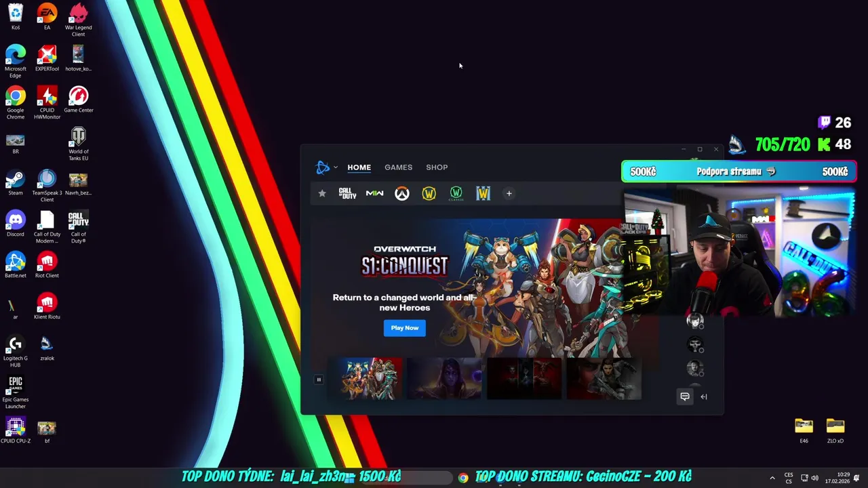Open the chat speech-bubble icon
The height and width of the screenshot is (488, 868).
[685, 396]
